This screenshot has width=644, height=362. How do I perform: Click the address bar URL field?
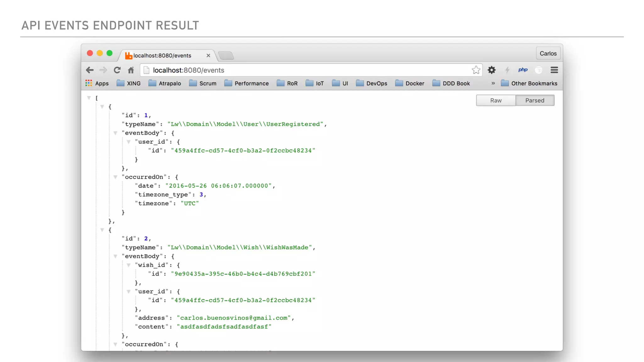pyautogui.click(x=311, y=70)
